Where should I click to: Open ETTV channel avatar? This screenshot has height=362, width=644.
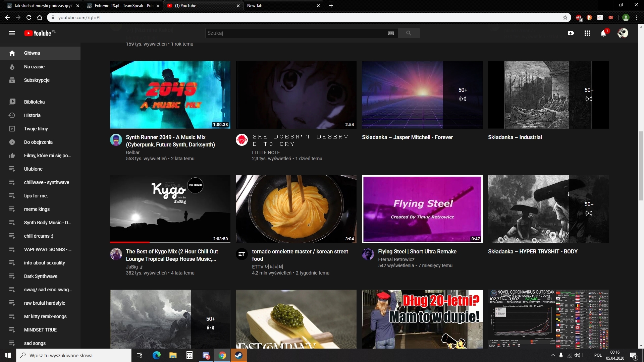click(242, 254)
